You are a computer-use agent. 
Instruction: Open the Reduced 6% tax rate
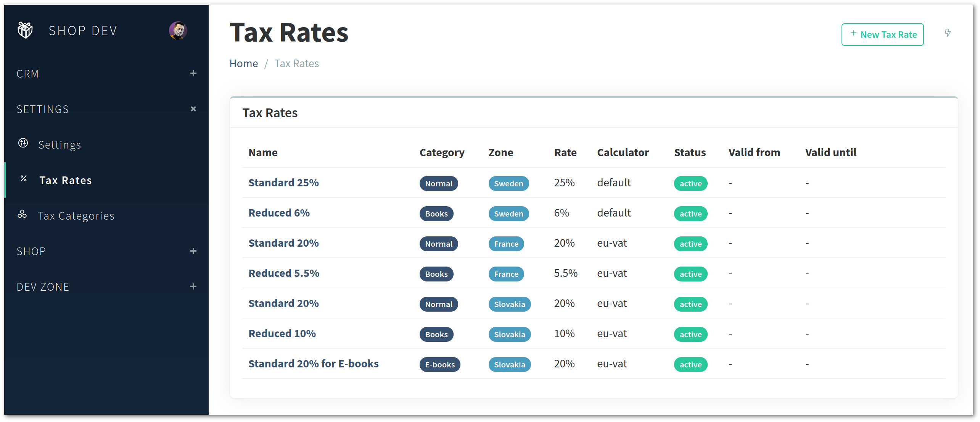coord(279,213)
